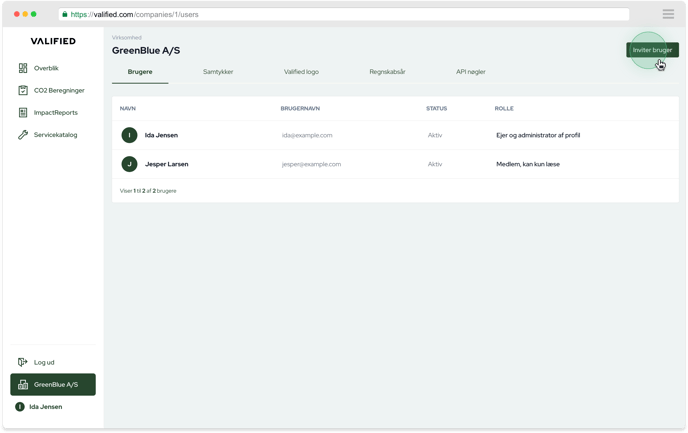Image resolution: width=688 pixels, height=433 pixels.
Task: Click the Valified logo in sidebar
Action: [x=53, y=41]
